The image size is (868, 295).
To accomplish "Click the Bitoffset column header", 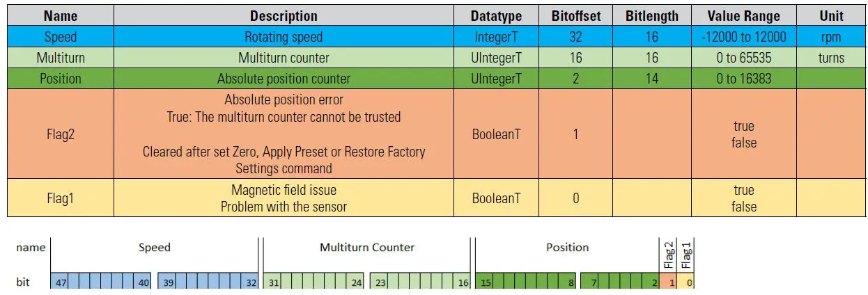I will (x=575, y=16).
